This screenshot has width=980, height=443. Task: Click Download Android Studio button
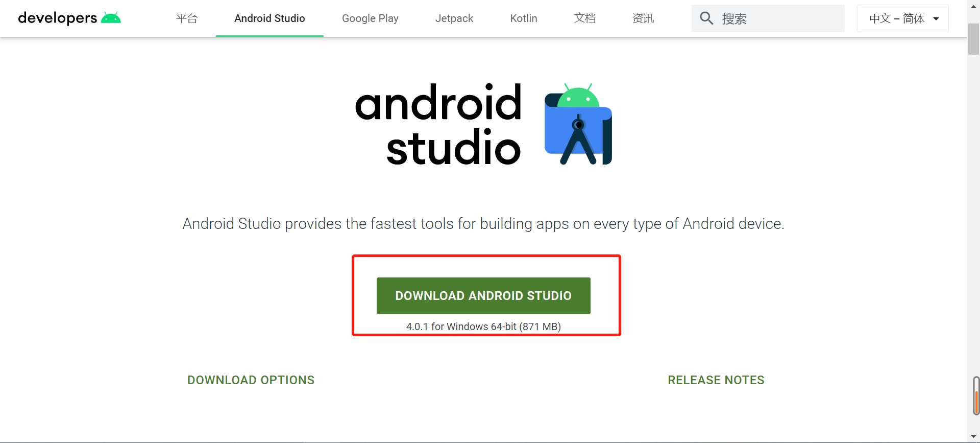pos(483,296)
